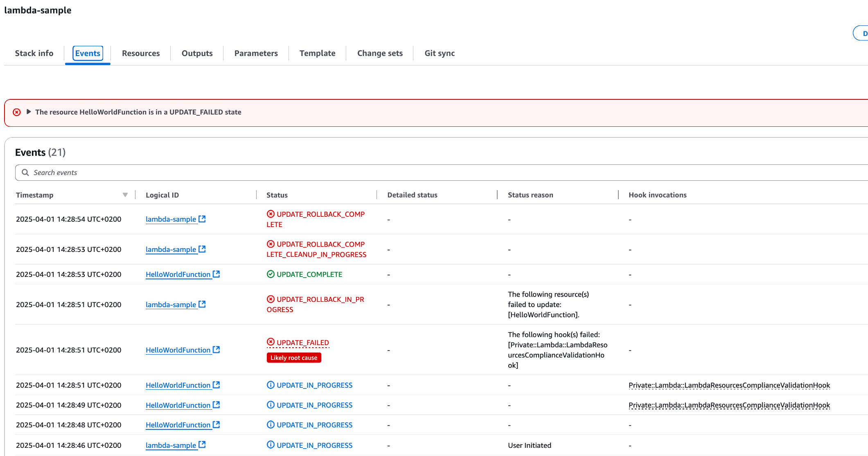Open the Git sync tab
The width and height of the screenshot is (868, 456).
439,53
